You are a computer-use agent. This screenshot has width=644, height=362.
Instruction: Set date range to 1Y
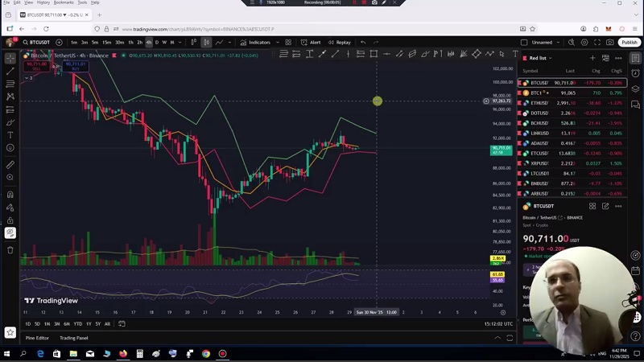[89, 323]
